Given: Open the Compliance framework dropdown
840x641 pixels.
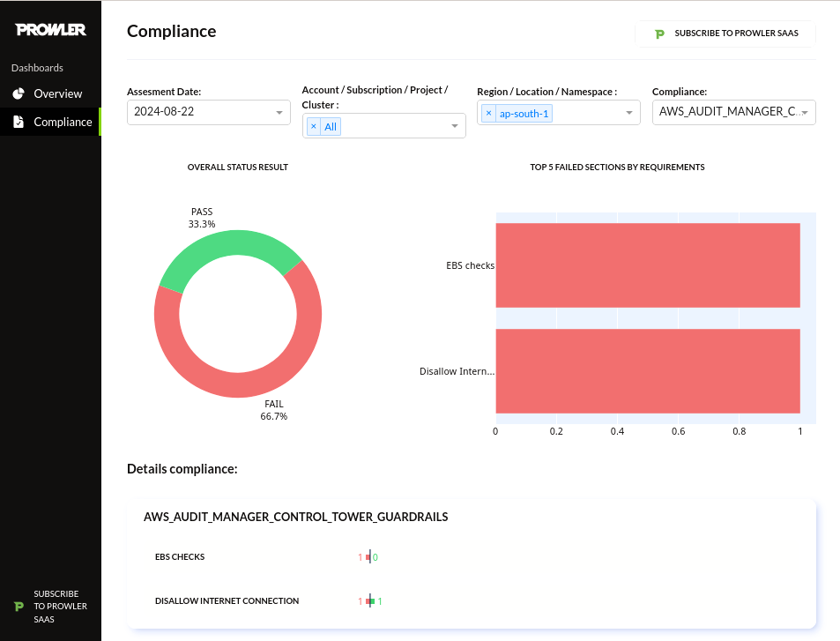Looking at the screenshot, I should tap(734, 112).
